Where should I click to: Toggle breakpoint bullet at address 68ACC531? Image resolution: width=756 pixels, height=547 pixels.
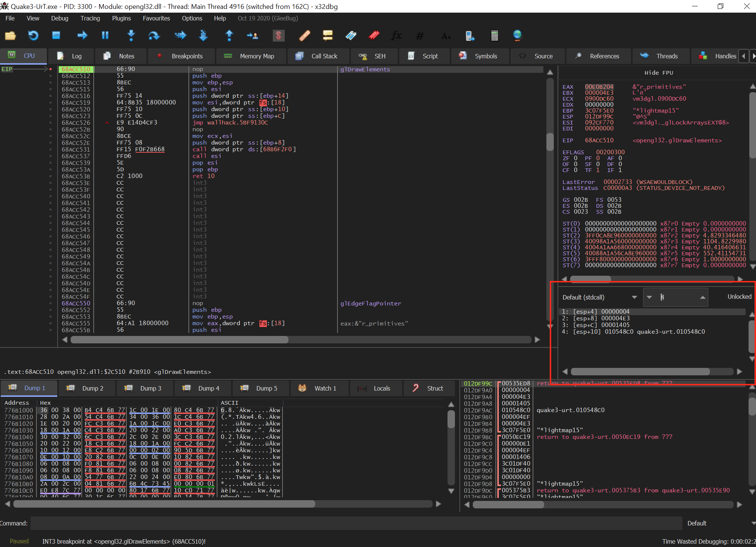click(x=51, y=149)
